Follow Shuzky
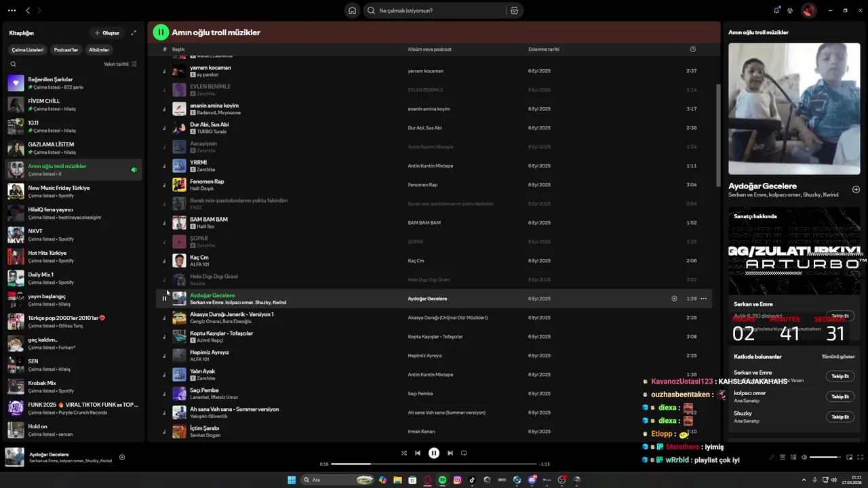 pos(840,417)
